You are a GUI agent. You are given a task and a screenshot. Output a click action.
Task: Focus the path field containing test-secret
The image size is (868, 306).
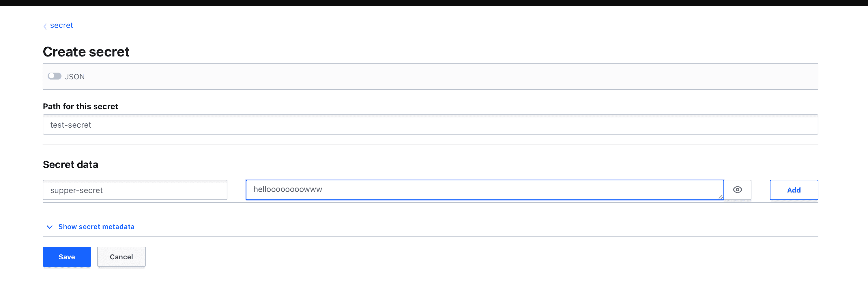pos(430,124)
